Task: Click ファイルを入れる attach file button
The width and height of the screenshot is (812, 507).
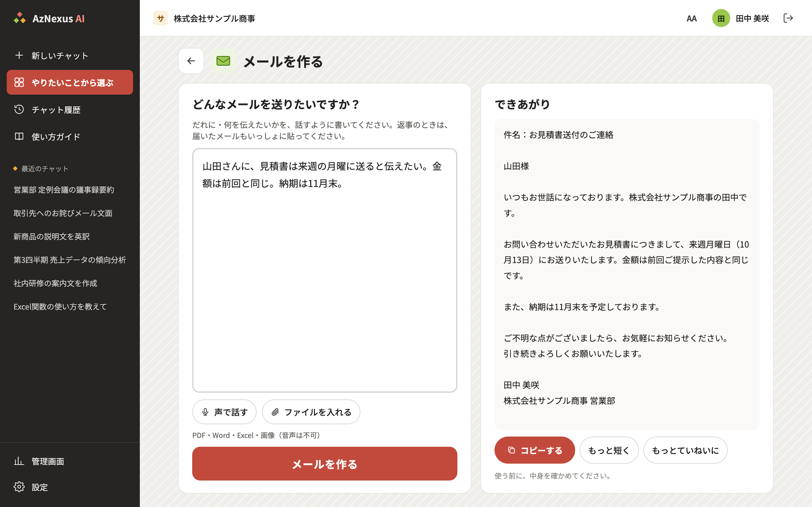Action: point(311,412)
